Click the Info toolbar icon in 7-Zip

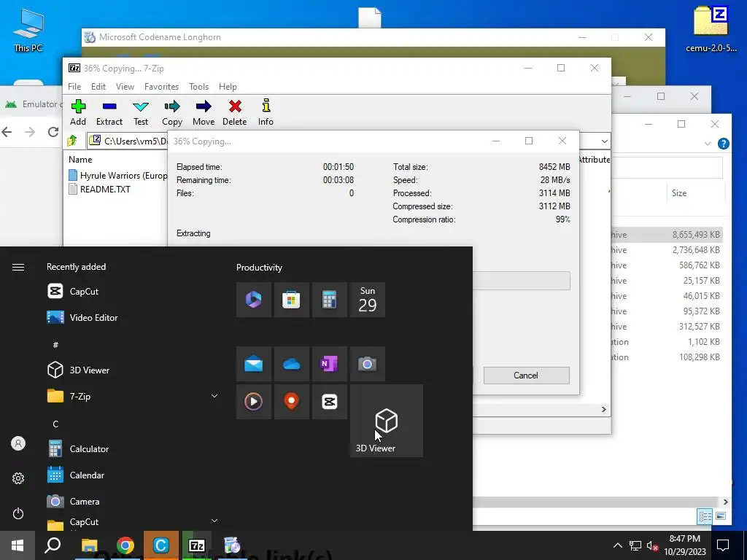[x=266, y=112]
